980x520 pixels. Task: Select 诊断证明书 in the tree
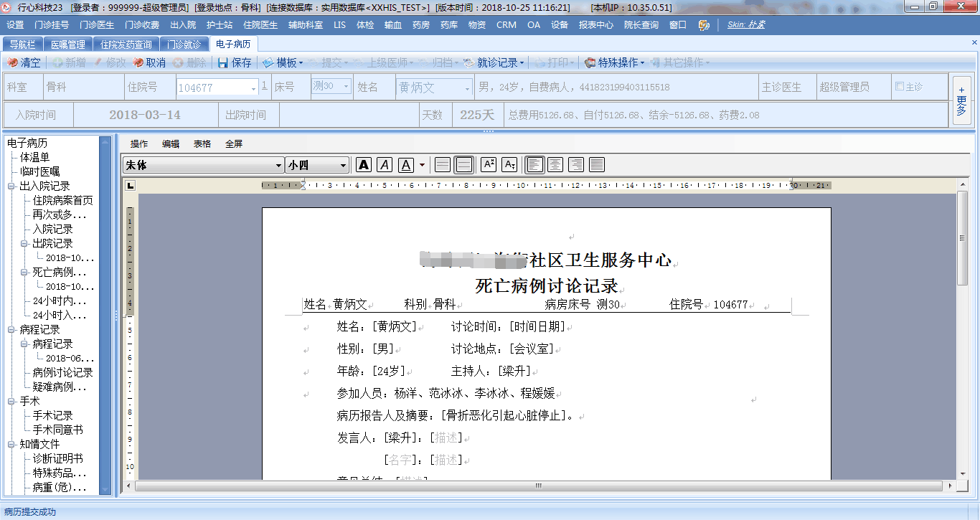point(57,458)
